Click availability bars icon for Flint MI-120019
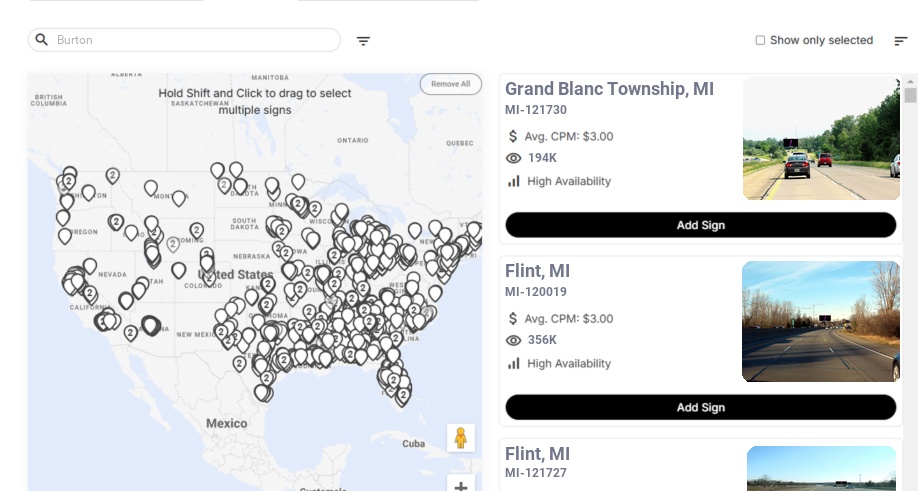The image size is (920, 491). click(514, 363)
